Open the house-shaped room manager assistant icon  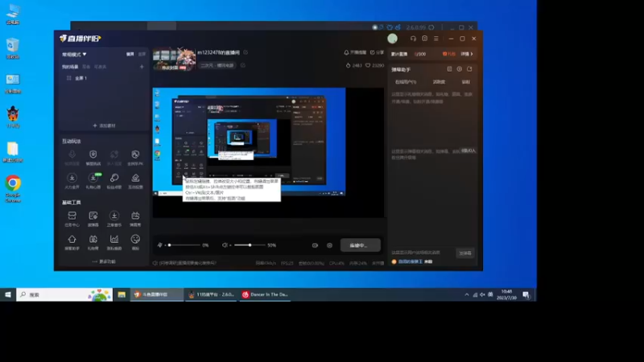[72, 239]
